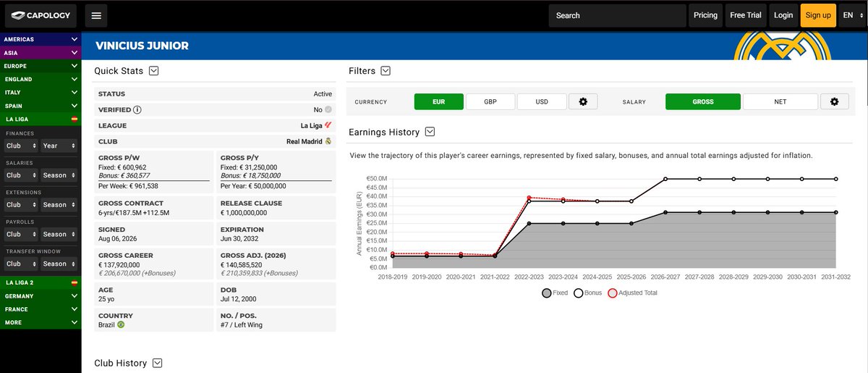This screenshot has width=868, height=373.
Task: Click the Brazil flag icon
Action: click(122, 324)
